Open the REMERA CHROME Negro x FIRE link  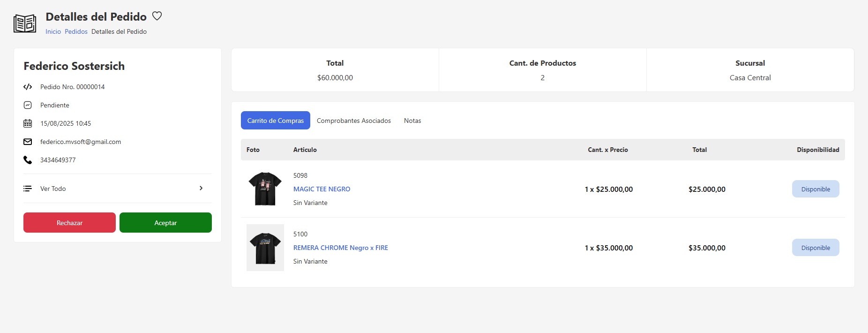pyautogui.click(x=340, y=248)
